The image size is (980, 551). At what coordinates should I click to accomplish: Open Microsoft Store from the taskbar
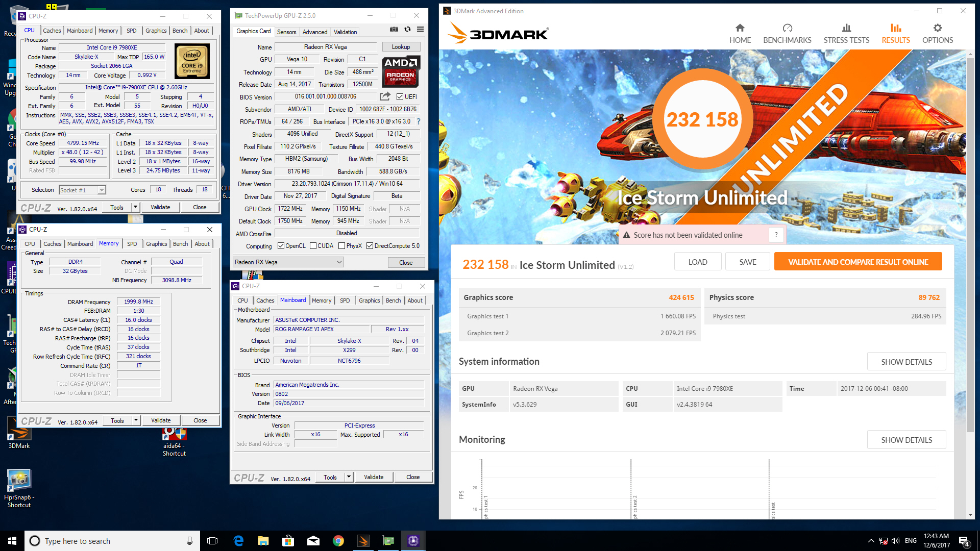click(x=288, y=541)
